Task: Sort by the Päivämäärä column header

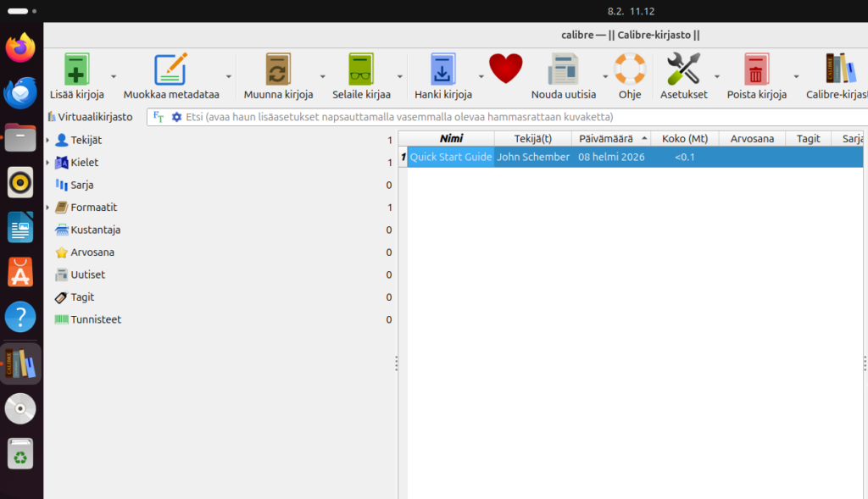Action: point(606,138)
